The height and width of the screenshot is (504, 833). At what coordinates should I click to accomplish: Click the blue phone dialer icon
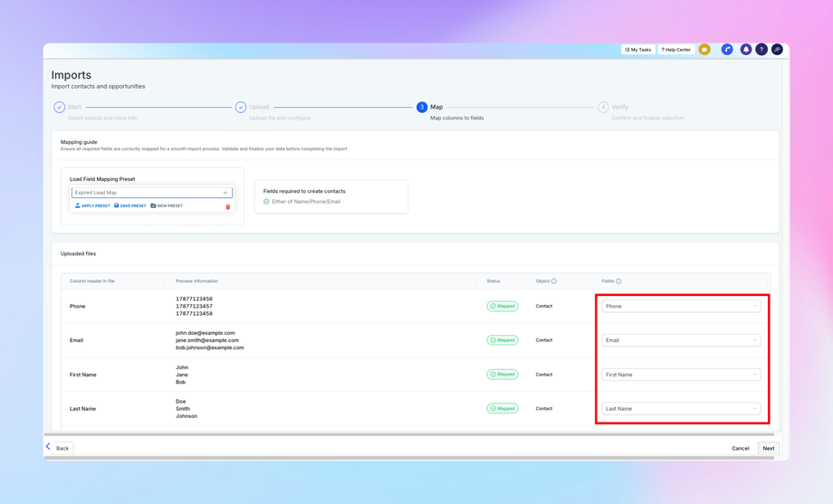[727, 50]
